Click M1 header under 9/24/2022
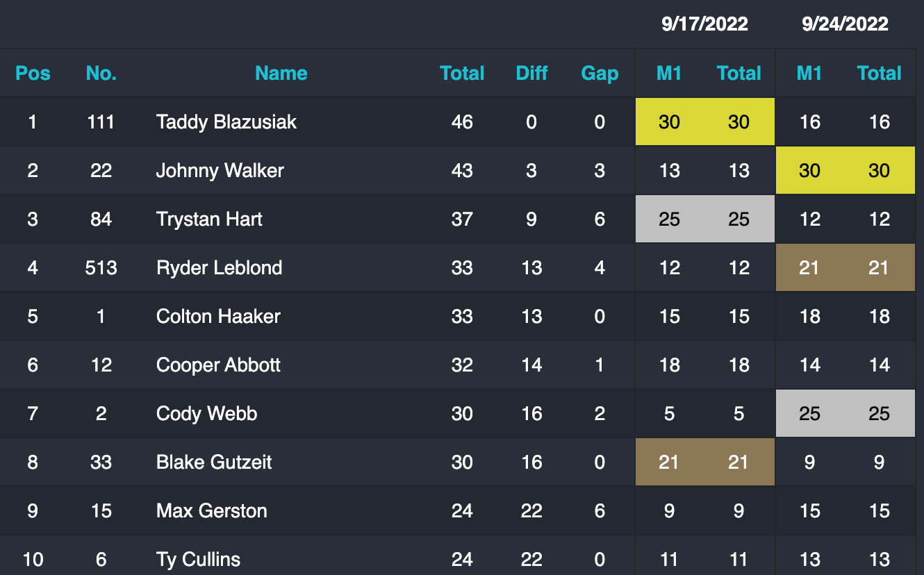This screenshot has width=924, height=575. tap(809, 73)
